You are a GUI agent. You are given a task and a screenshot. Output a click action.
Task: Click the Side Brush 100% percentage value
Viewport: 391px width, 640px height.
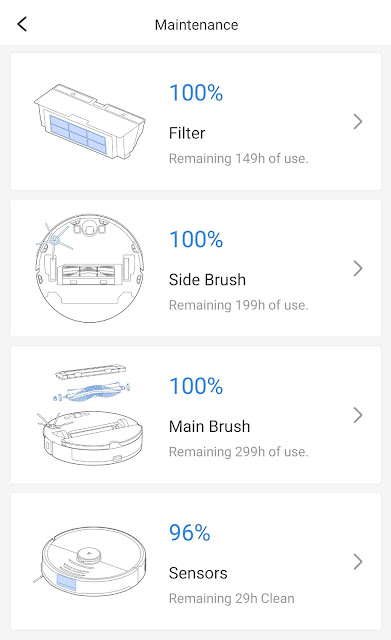click(x=196, y=239)
